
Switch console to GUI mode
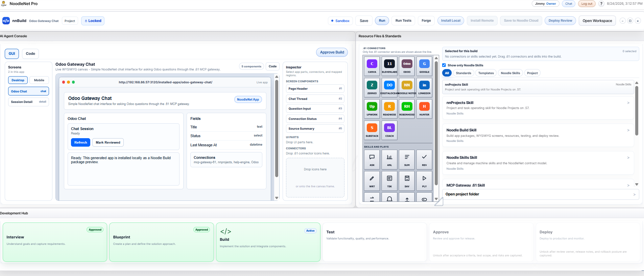click(12, 54)
